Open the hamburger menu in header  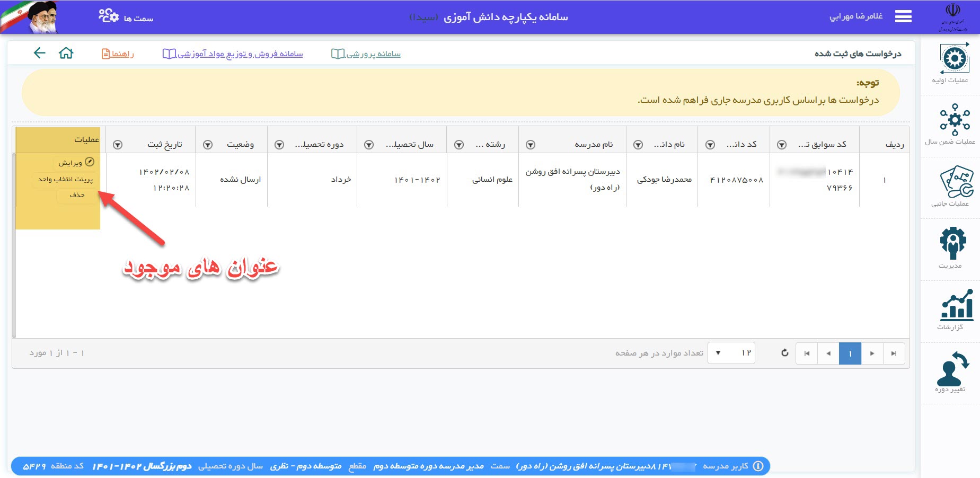(903, 17)
